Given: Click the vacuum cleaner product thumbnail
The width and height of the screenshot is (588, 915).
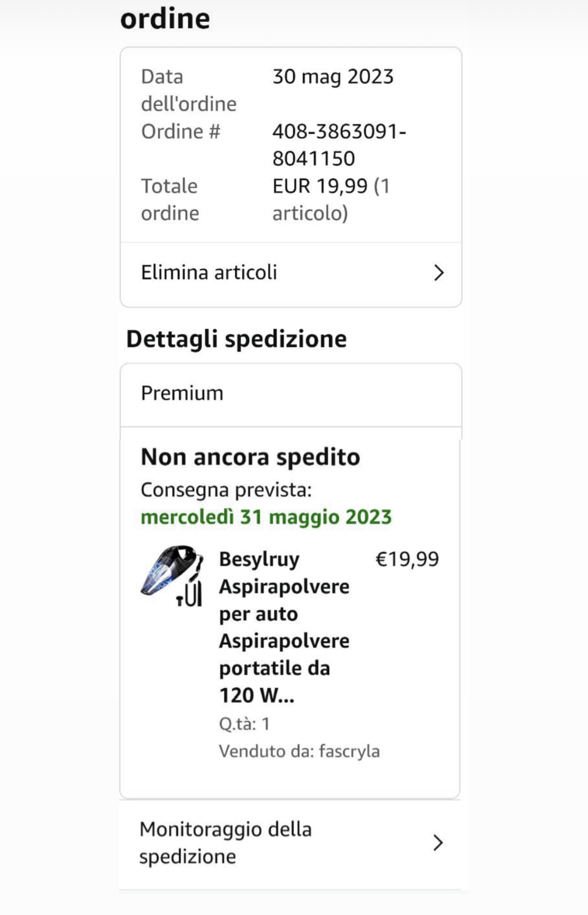Looking at the screenshot, I should tap(172, 576).
